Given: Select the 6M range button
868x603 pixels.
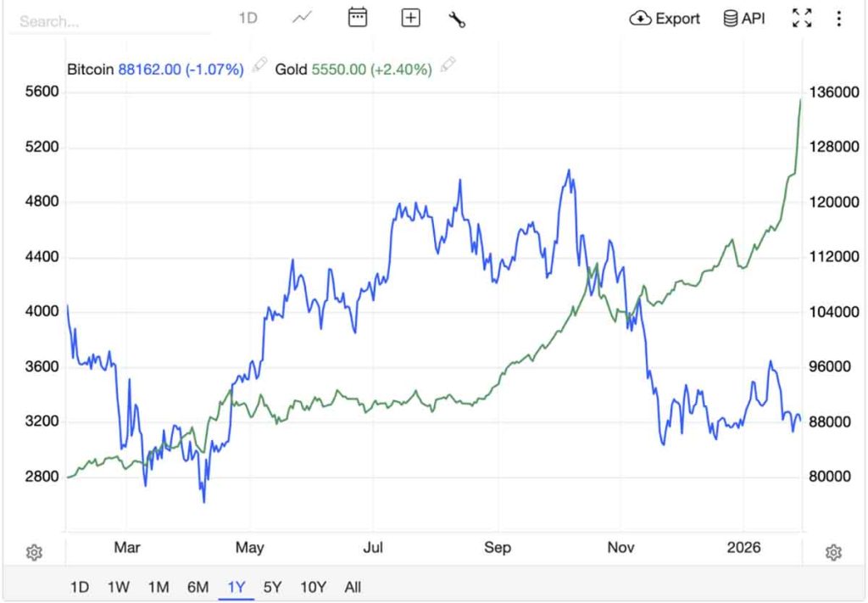Looking at the screenshot, I should tap(198, 587).
